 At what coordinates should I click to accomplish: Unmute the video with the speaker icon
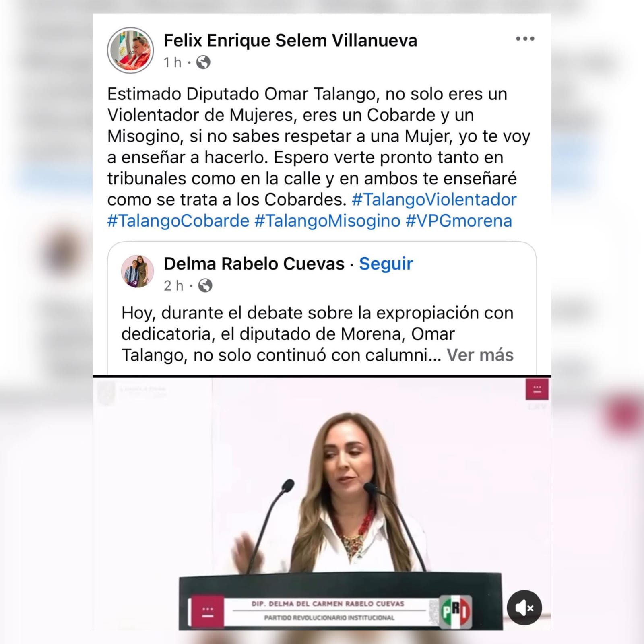(x=524, y=608)
